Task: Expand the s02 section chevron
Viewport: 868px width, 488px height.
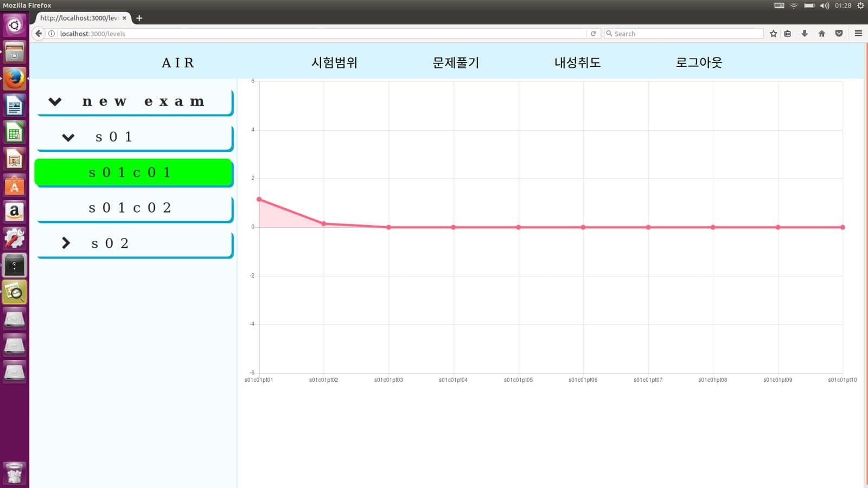Action: tap(66, 243)
